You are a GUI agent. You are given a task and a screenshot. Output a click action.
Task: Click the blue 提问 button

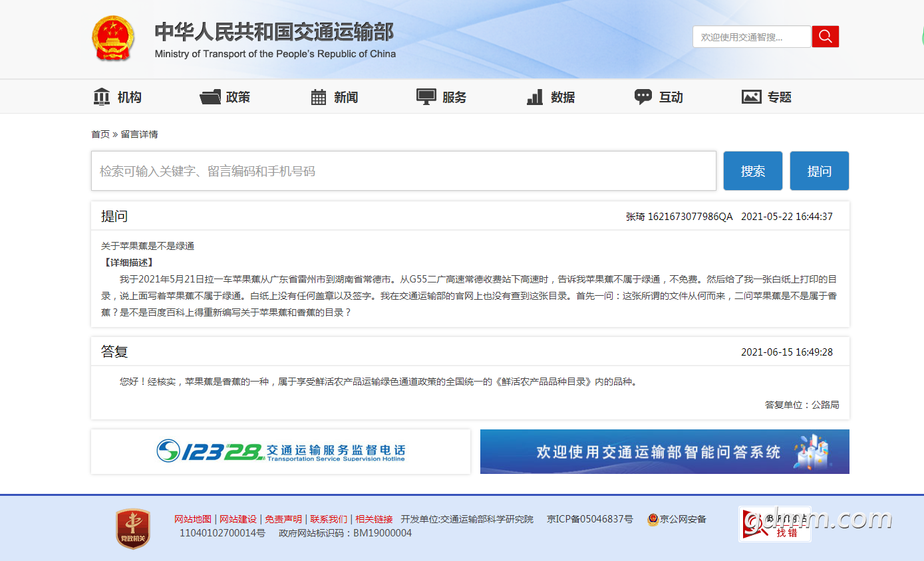tap(820, 171)
